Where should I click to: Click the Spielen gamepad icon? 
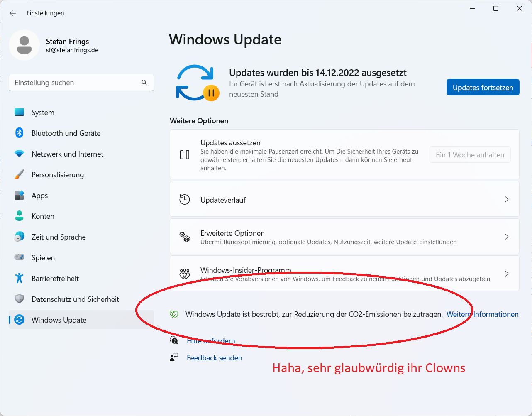click(x=20, y=257)
